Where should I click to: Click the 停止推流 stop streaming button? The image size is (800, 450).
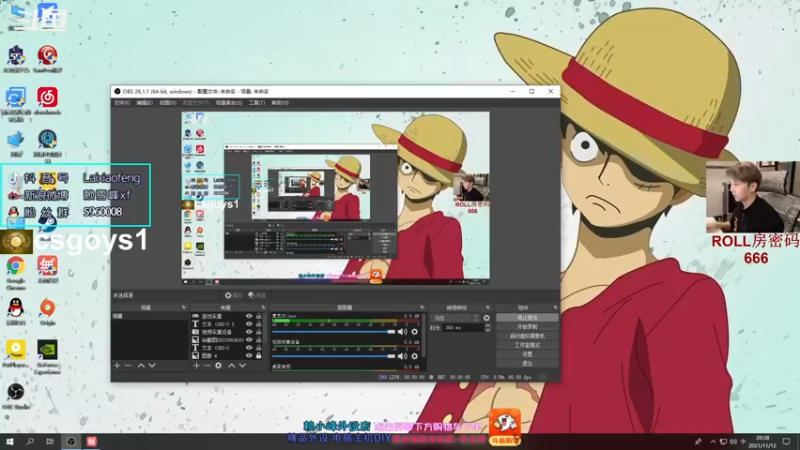point(527,318)
